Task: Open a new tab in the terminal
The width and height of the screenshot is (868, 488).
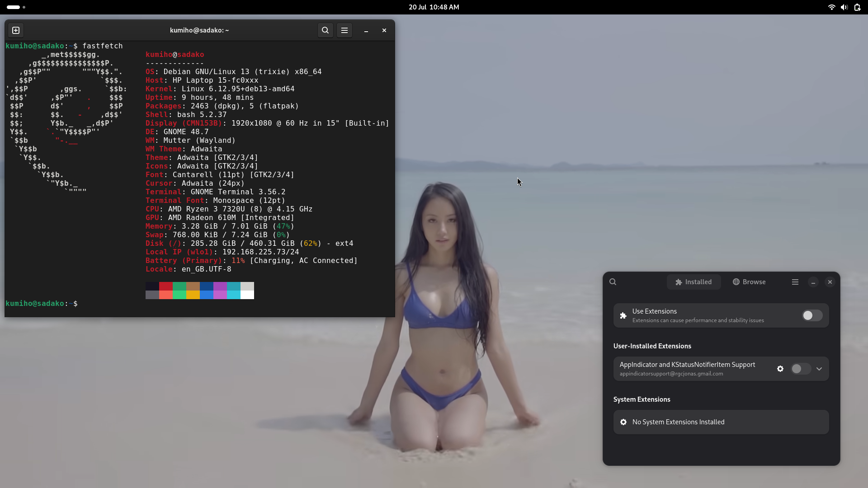Action: pyautogui.click(x=16, y=30)
